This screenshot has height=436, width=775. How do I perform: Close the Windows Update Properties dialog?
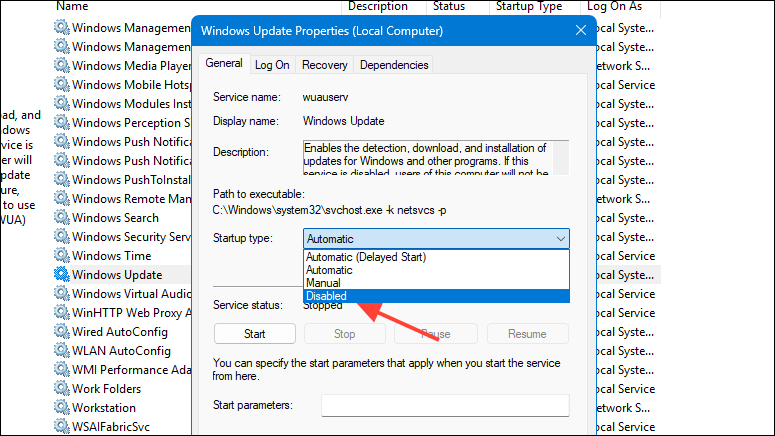(581, 31)
